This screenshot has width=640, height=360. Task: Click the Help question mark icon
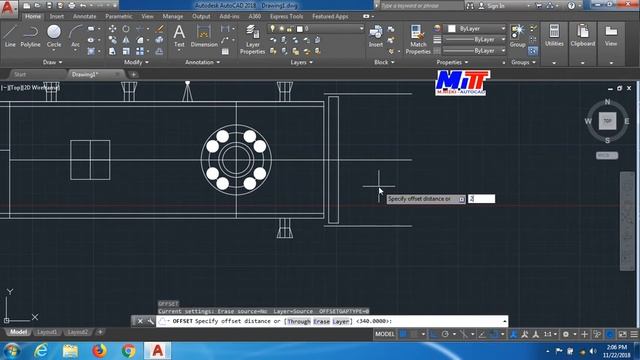tap(571, 6)
